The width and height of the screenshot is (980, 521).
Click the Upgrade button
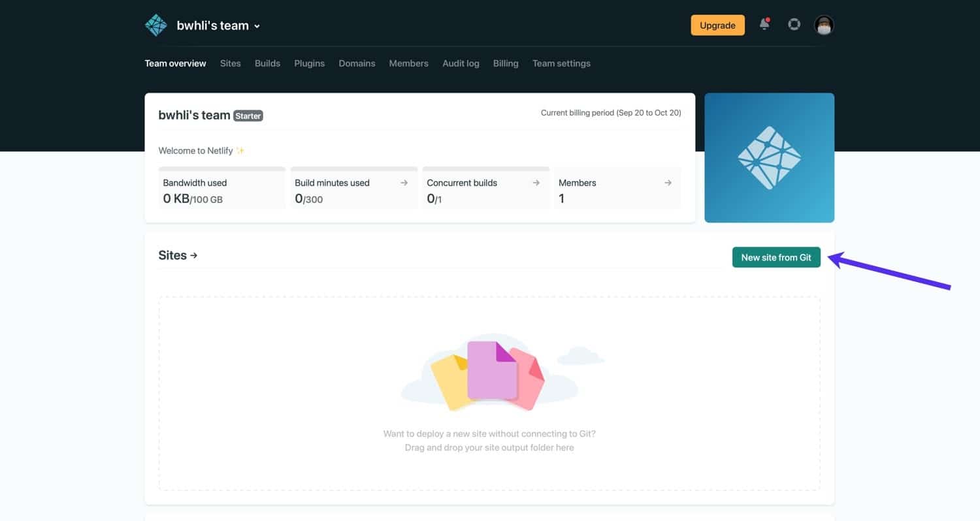coord(717,25)
